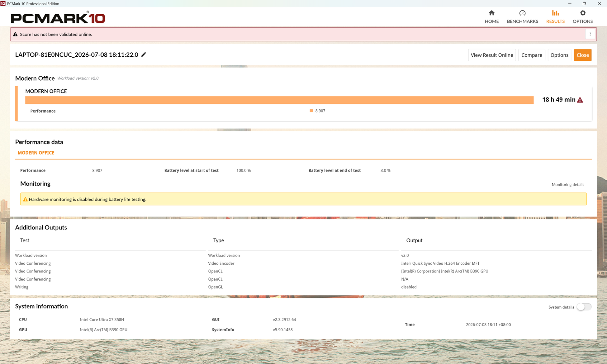The height and width of the screenshot is (364, 607).
Task: Click the battery start level 100.0 %
Action: coord(243,170)
